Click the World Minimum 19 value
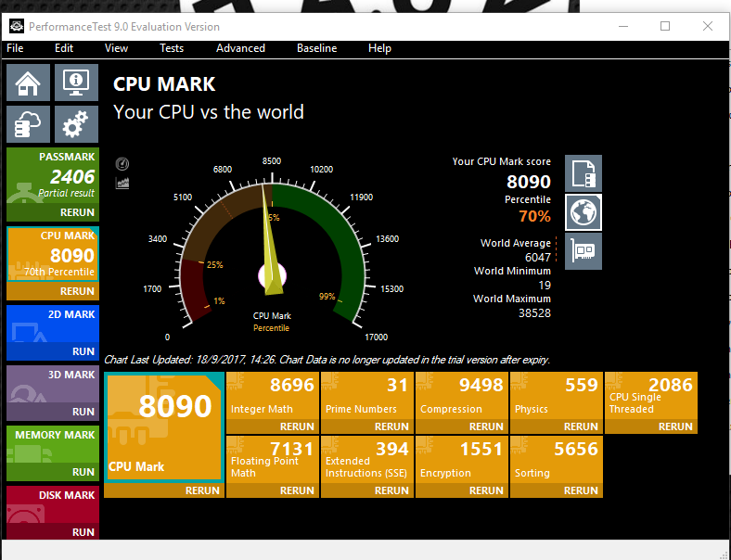Screen dimensions: 731x560 [545, 286]
